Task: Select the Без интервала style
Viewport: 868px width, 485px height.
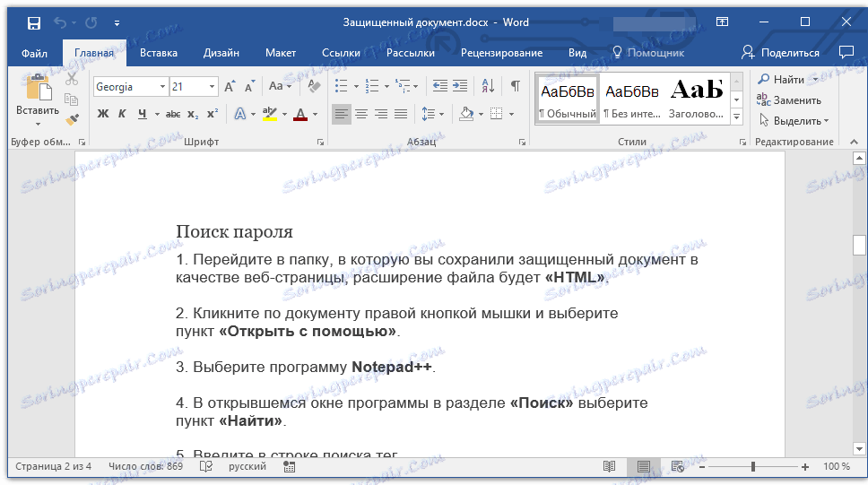Action: click(x=632, y=100)
